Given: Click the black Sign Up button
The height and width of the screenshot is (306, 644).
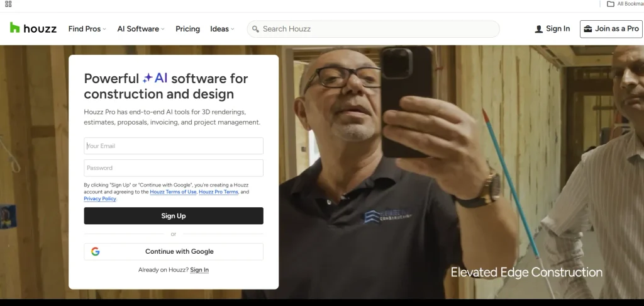Looking at the screenshot, I should (x=174, y=215).
